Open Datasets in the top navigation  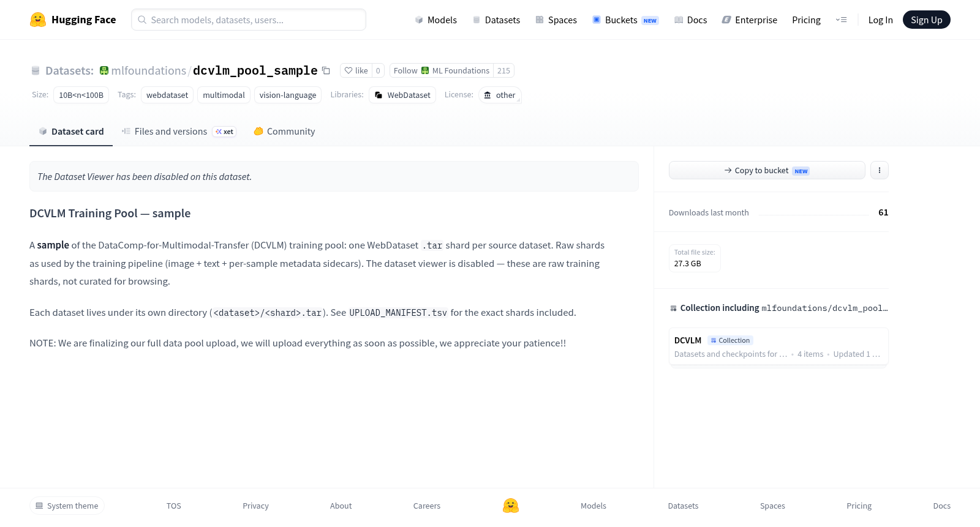496,20
